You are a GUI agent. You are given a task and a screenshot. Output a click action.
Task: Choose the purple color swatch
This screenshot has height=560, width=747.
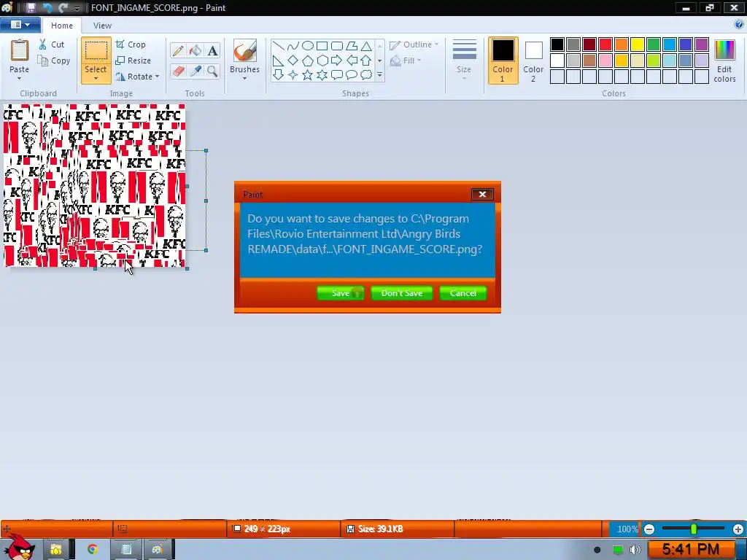(x=702, y=44)
